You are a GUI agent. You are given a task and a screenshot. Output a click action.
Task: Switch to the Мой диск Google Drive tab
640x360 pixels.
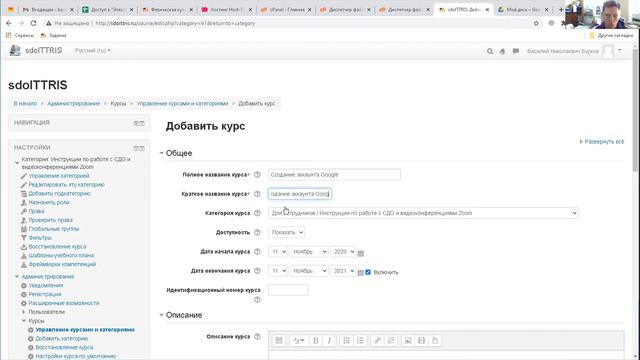point(523,9)
